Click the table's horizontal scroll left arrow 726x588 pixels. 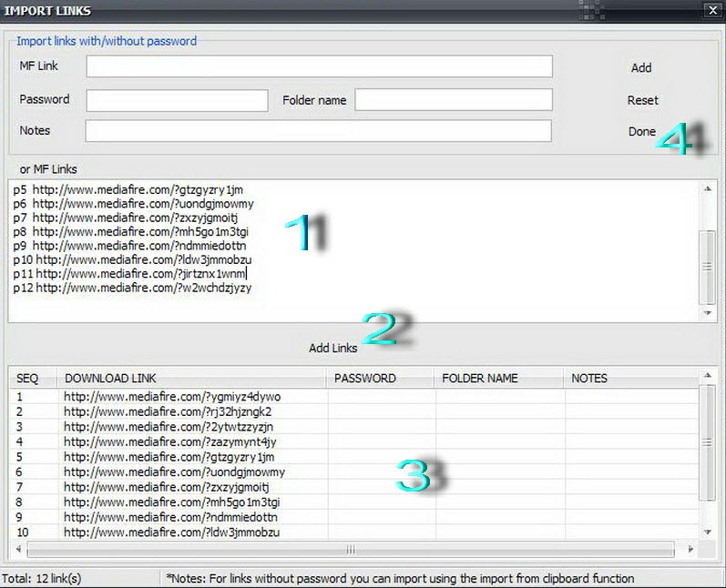pos(18,549)
